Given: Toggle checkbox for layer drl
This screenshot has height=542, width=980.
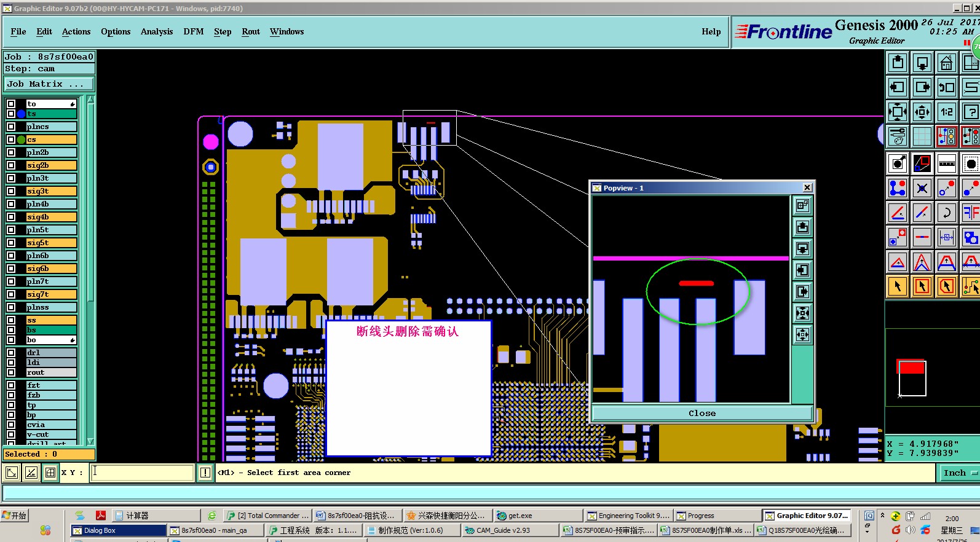Looking at the screenshot, I should click(11, 353).
